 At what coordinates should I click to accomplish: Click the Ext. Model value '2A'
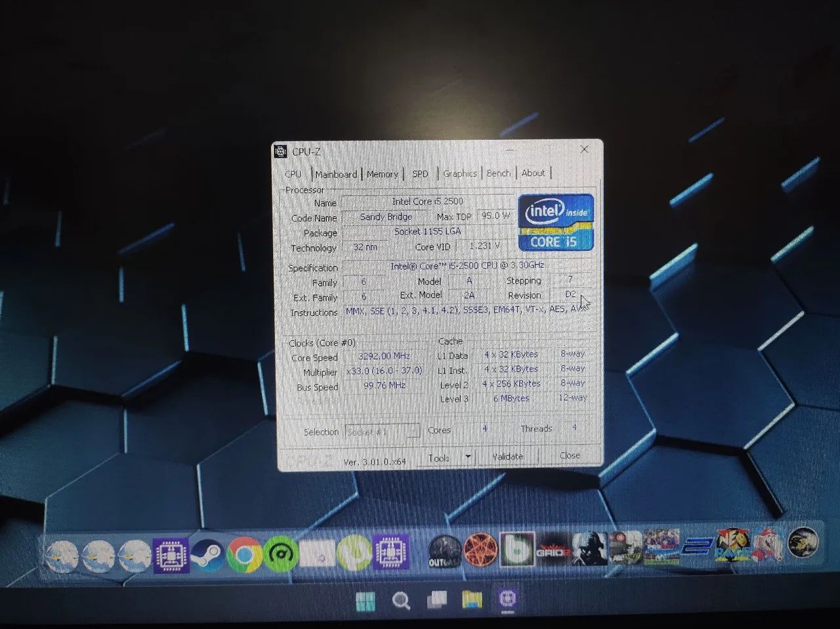469,295
